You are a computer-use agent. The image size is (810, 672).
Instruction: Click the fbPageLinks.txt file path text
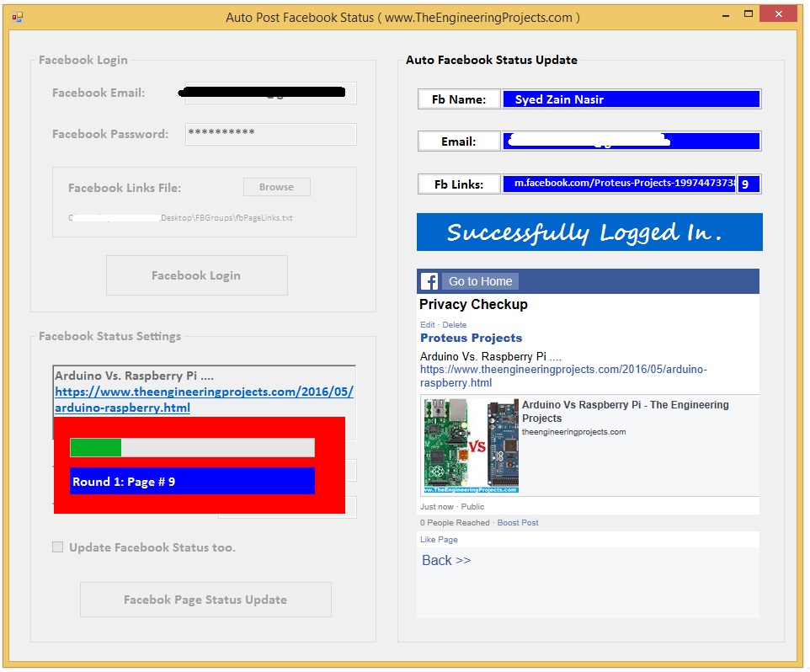tap(181, 218)
